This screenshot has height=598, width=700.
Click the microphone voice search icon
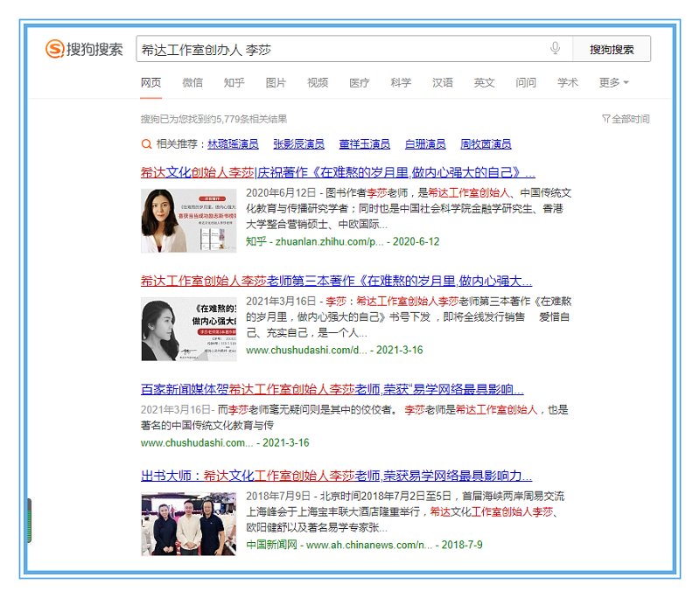(x=555, y=49)
